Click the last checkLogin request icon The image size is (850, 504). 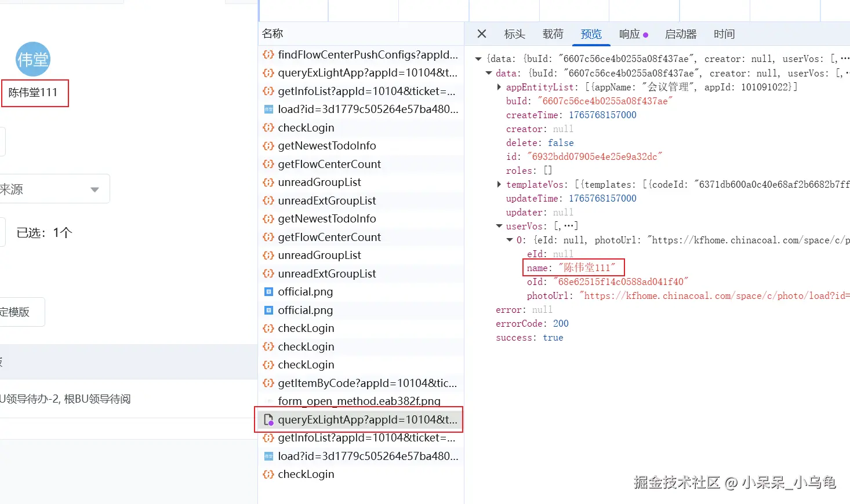[x=268, y=474]
